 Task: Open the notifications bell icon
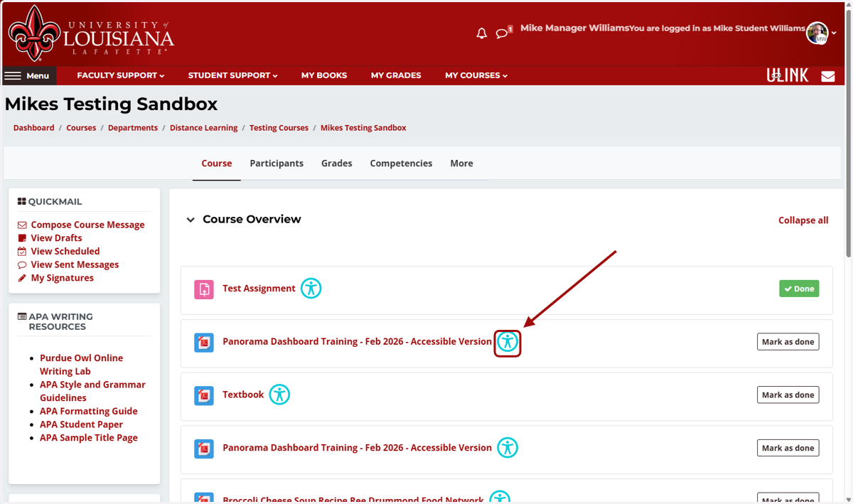481,33
